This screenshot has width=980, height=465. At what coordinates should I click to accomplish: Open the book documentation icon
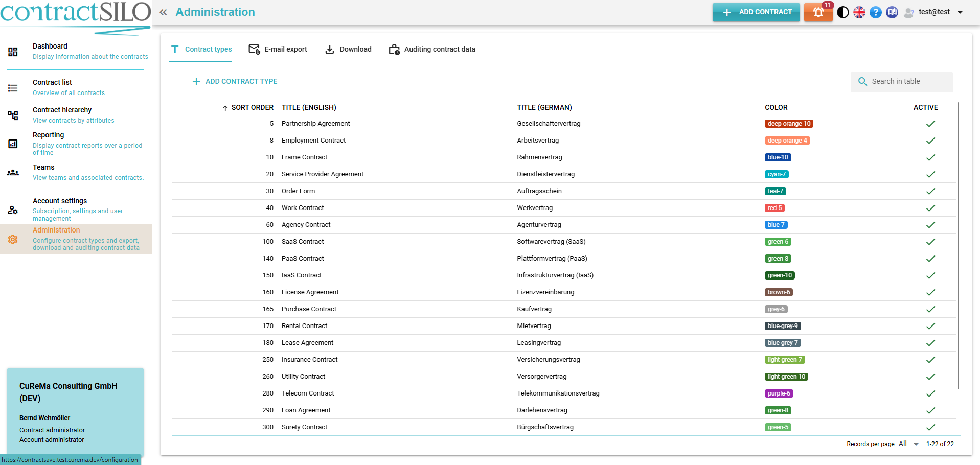coord(892,12)
